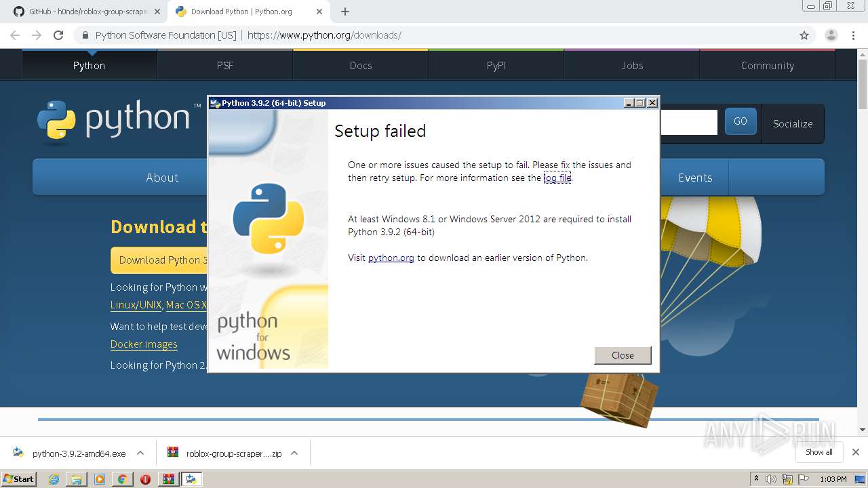Select the Download Python | Python.org tab
This screenshot has width=868, height=488.
pos(243,12)
